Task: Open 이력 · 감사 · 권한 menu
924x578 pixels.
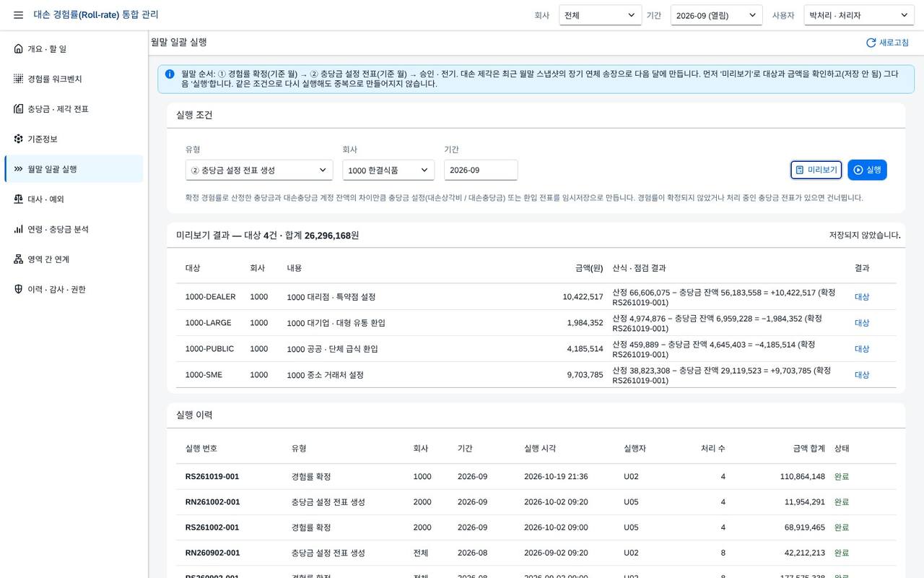Action: (74, 289)
